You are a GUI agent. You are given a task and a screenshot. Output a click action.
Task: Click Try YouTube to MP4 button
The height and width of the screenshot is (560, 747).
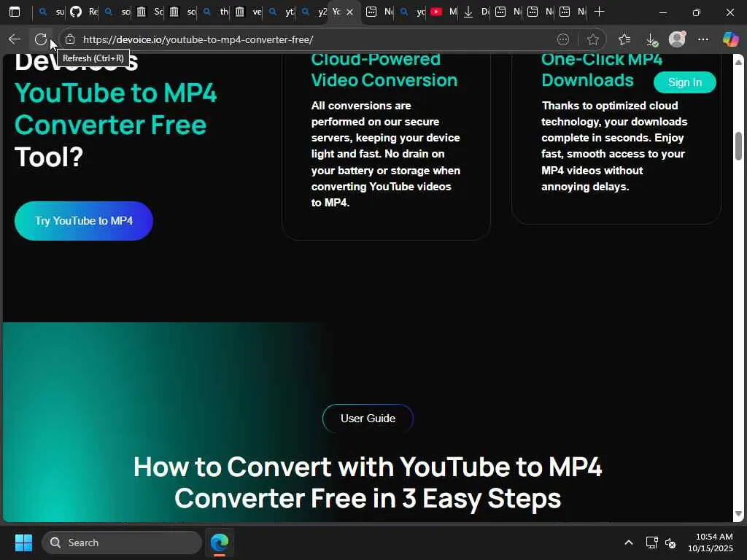84,221
